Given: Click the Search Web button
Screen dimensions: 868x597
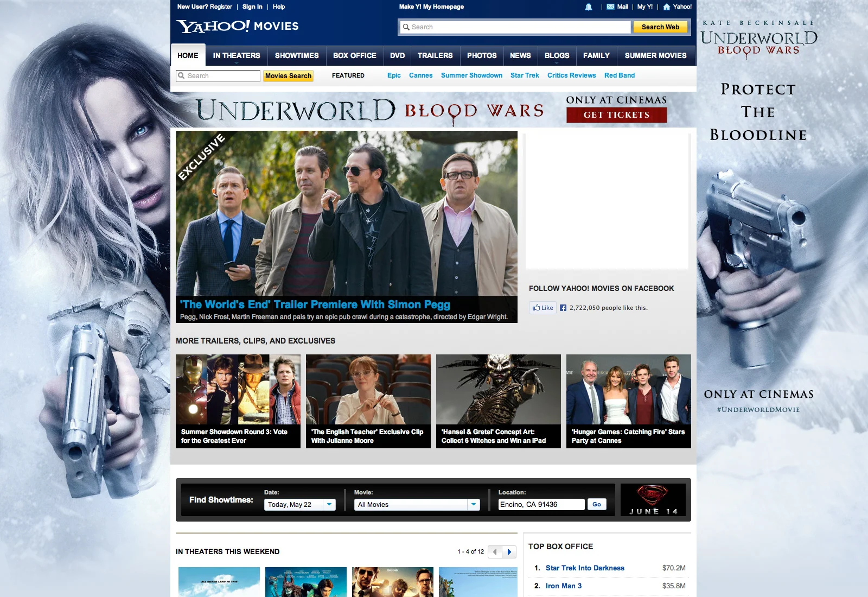Looking at the screenshot, I should (660, 27).
